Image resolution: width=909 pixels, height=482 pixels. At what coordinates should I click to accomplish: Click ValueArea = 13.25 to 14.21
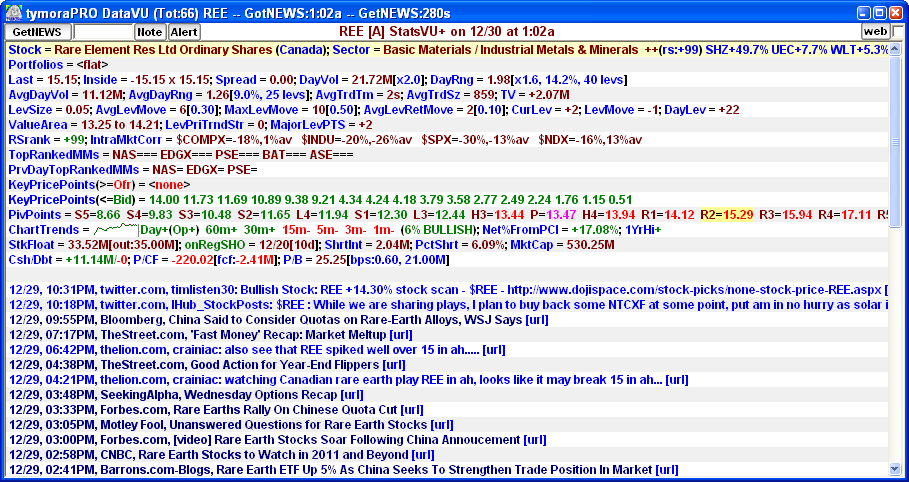pyautogui.click(x=84, y=125)
